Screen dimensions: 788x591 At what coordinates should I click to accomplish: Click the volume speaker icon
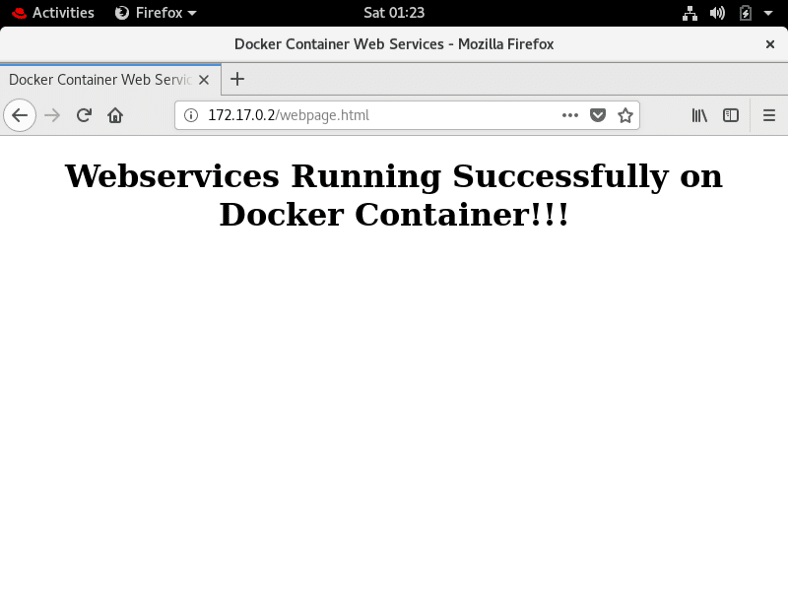tap(717, 13)
